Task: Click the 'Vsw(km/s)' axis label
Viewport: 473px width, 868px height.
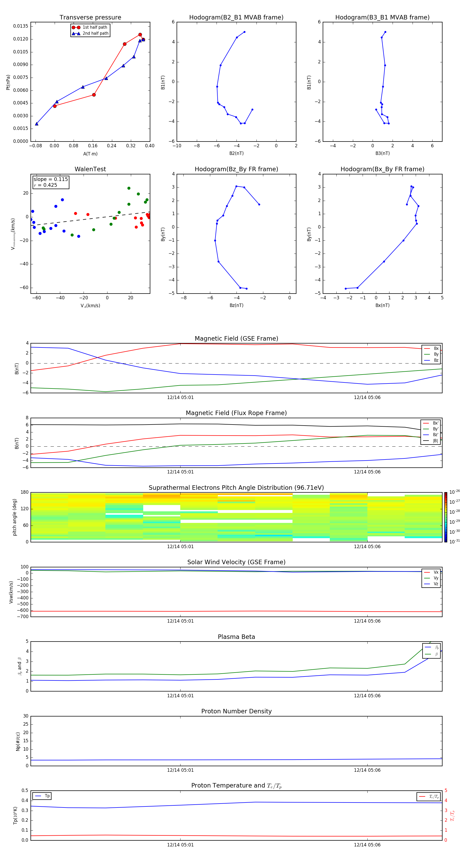Action: (11, 592)
